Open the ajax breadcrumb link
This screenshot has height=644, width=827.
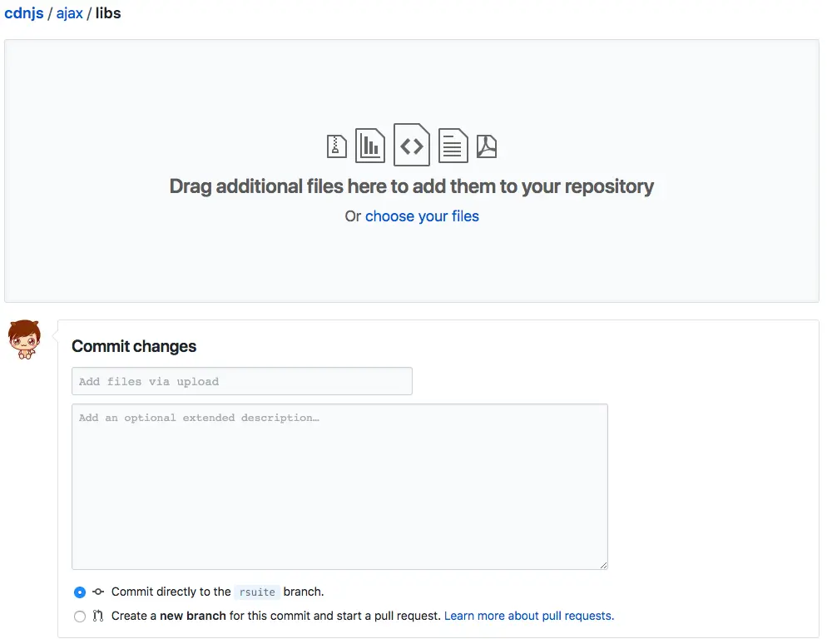70,13
